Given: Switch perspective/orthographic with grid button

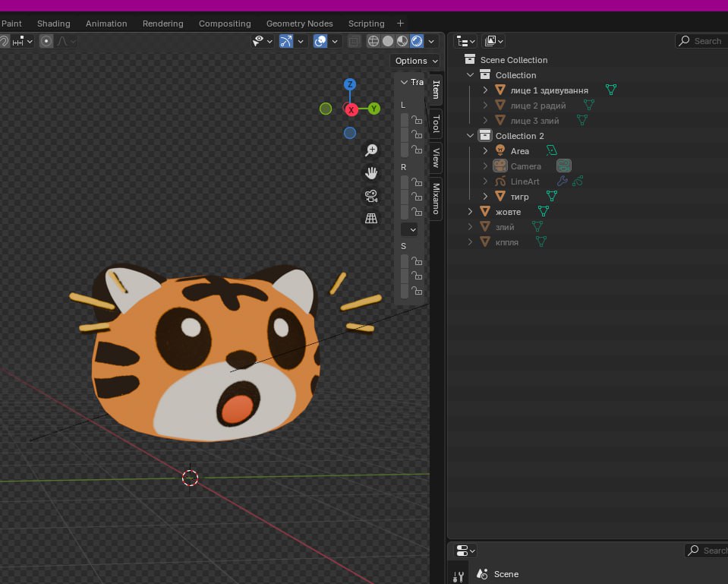Looking at the screenshot, I should (x=371, y=218).
